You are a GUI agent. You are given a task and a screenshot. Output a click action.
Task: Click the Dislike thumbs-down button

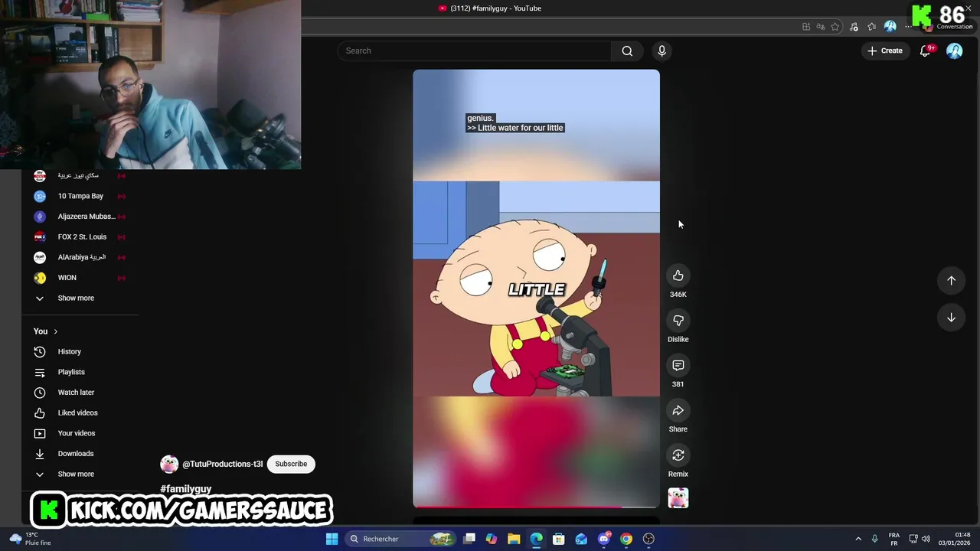[x=678, y=321]
